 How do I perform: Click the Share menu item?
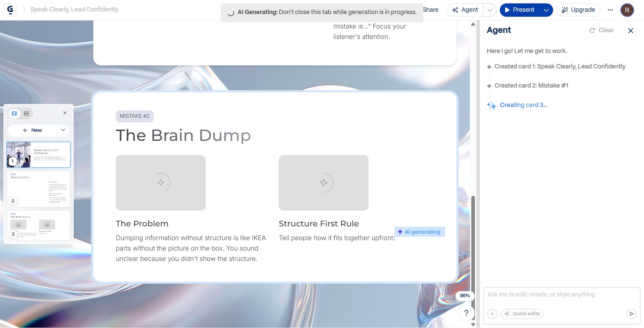pos(431,10)
